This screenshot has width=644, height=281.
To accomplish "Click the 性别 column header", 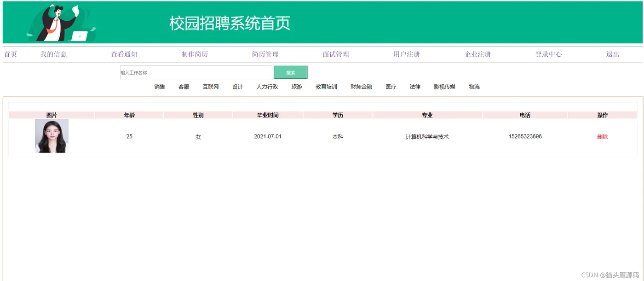I will point(198,115).
